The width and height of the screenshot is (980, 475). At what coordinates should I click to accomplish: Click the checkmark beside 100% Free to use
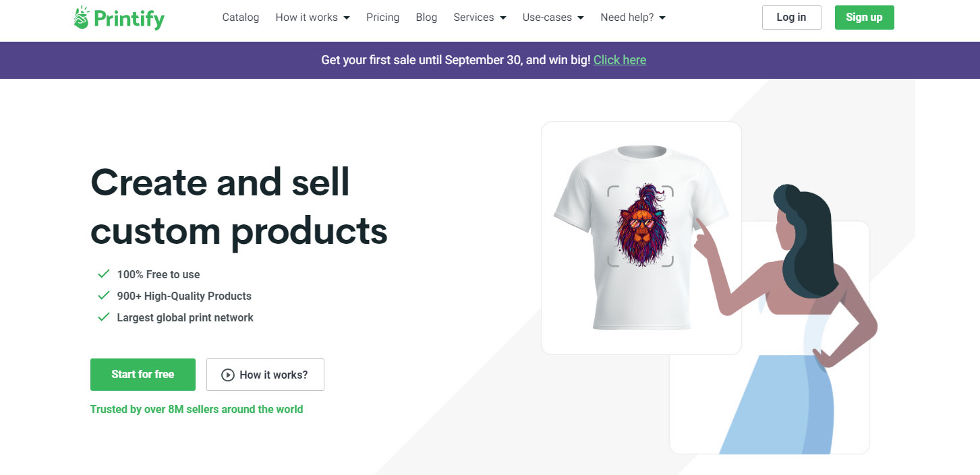[104, 274]
